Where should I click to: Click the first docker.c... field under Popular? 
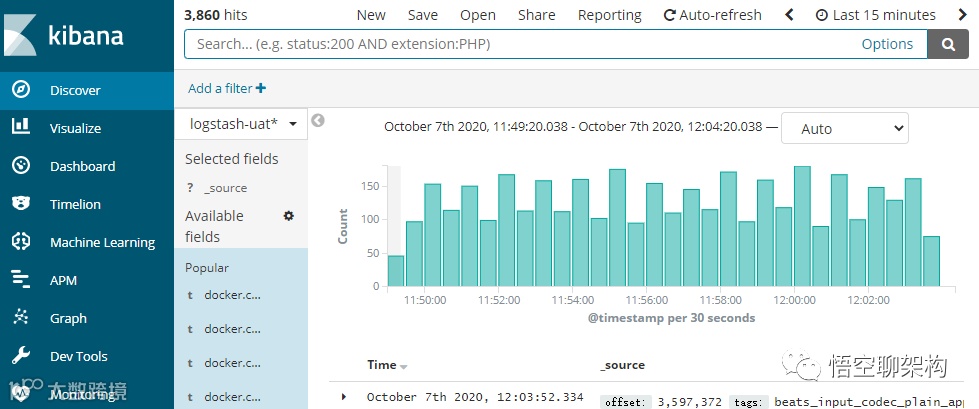232,295
